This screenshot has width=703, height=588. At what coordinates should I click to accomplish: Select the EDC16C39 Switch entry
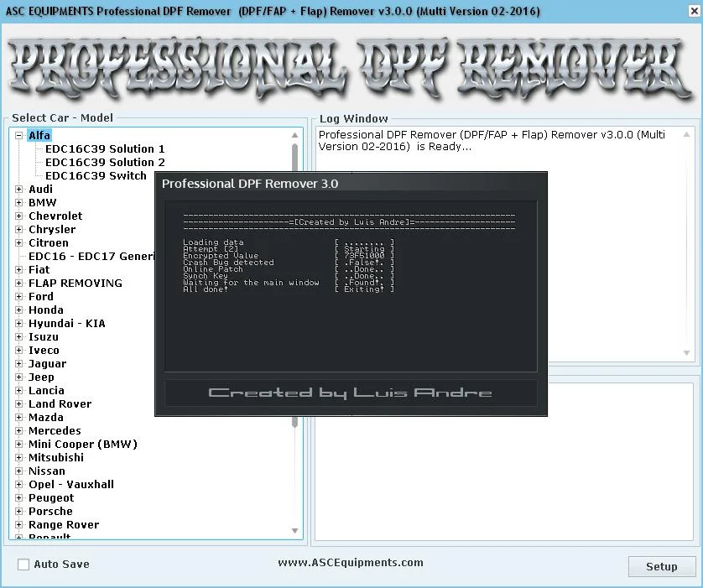[x=96, y=175]
